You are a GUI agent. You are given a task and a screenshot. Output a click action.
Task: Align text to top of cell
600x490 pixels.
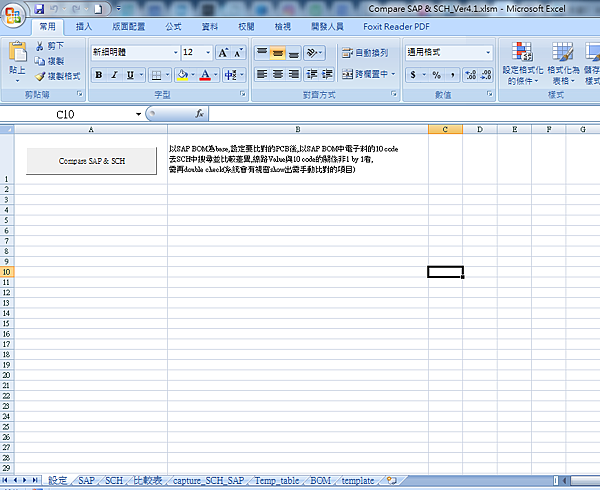[x=262, y=53]
